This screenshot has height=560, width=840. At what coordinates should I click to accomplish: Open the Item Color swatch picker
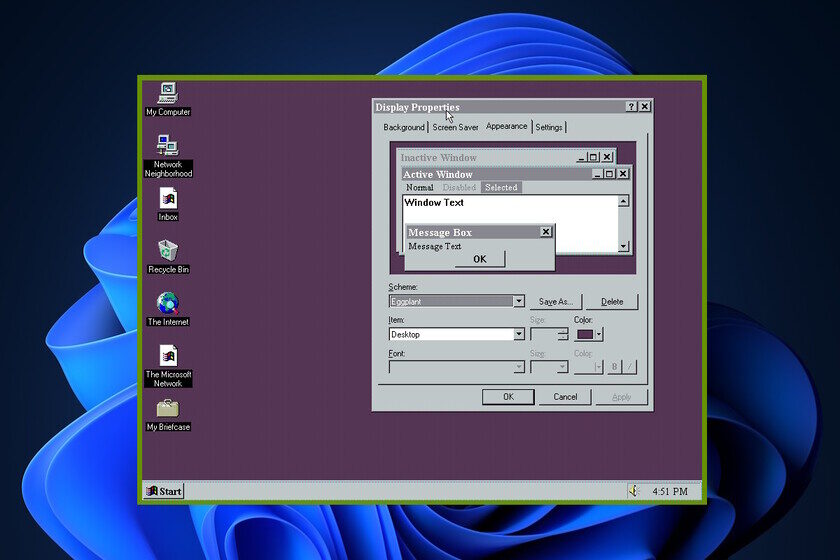(x=585, y=334)
